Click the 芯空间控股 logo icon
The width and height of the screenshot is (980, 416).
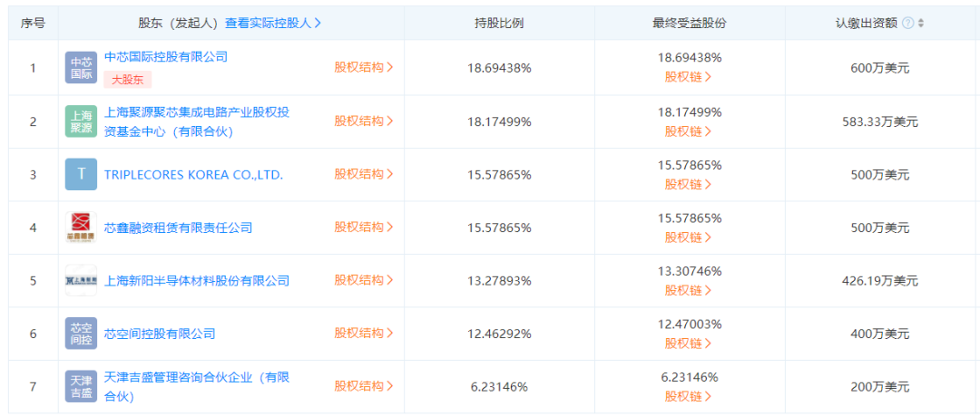tap(82, 334)
